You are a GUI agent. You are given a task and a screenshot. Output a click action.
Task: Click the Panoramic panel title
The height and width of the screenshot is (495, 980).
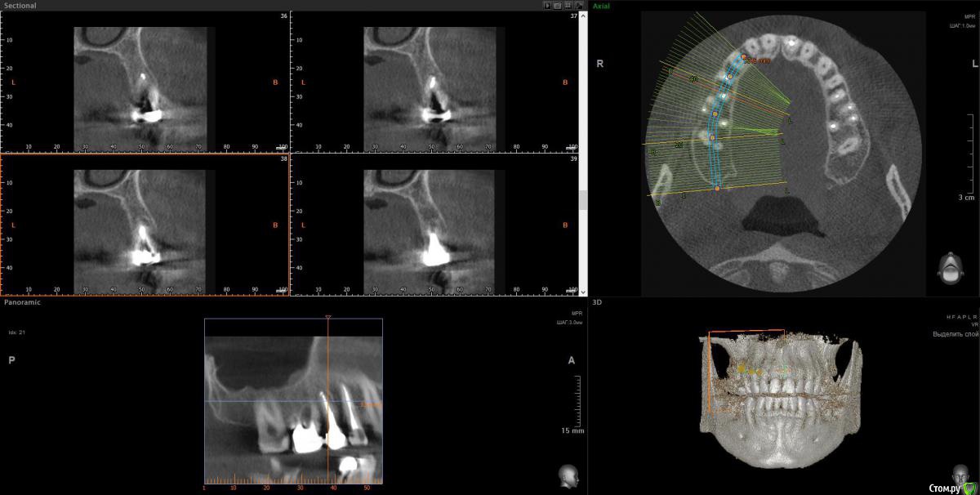21,301
